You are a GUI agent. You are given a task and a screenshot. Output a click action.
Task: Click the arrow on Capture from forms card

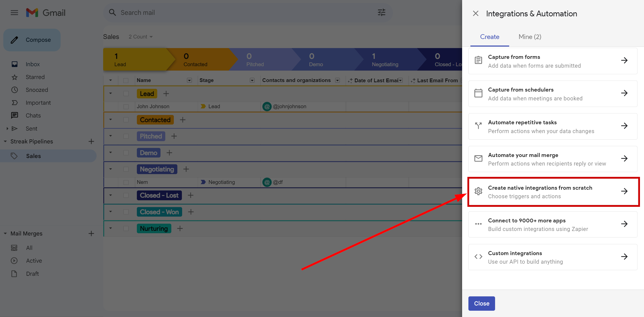[x=624, y=60]
